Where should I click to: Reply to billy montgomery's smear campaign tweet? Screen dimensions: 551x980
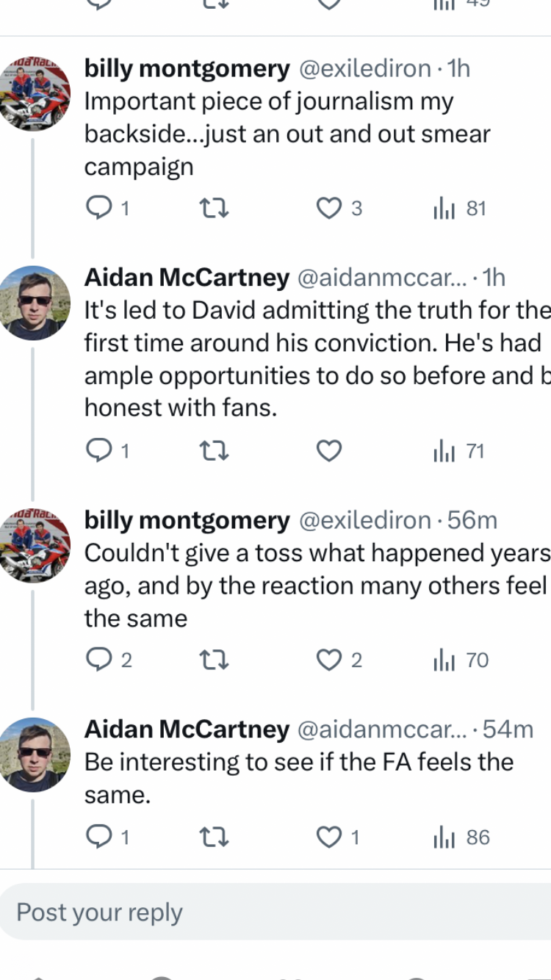tap(98, 209)
